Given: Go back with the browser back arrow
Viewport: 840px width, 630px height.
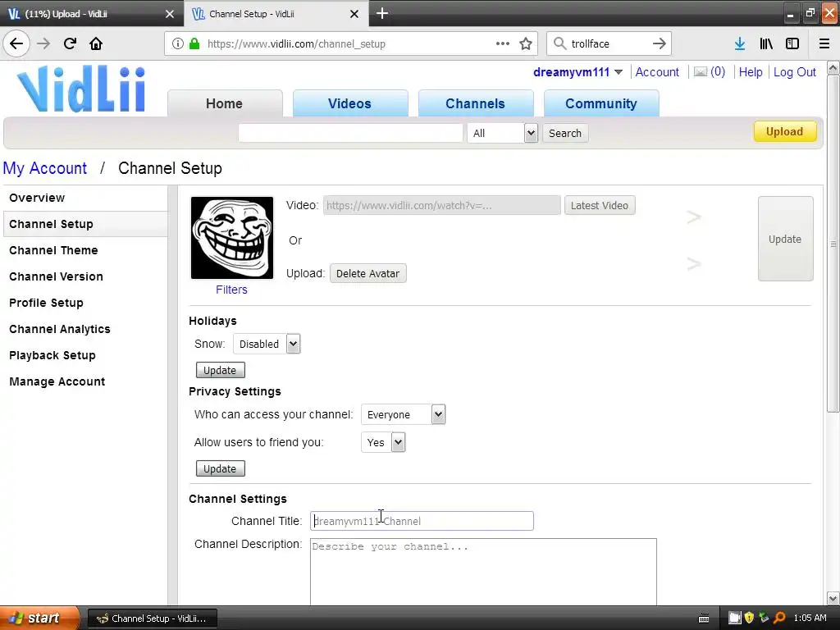Looking at the screenshot, I should [16, 43].
